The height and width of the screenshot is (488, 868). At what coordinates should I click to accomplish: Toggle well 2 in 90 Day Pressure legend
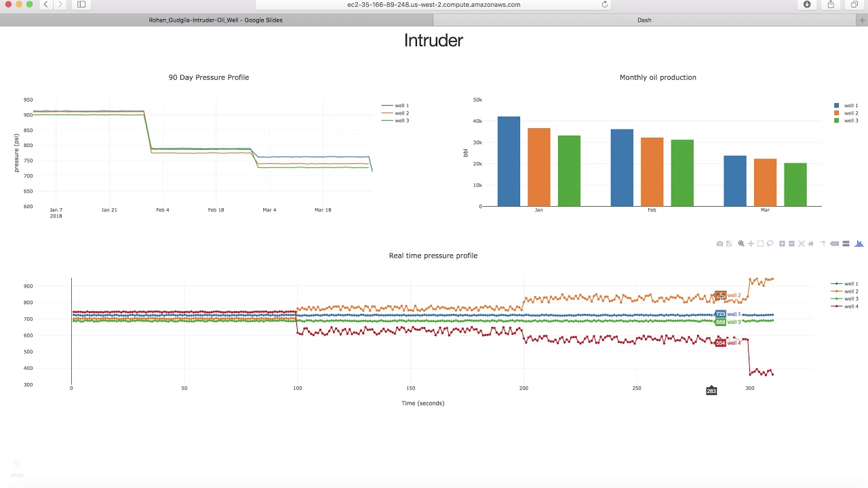click(395, 113)
